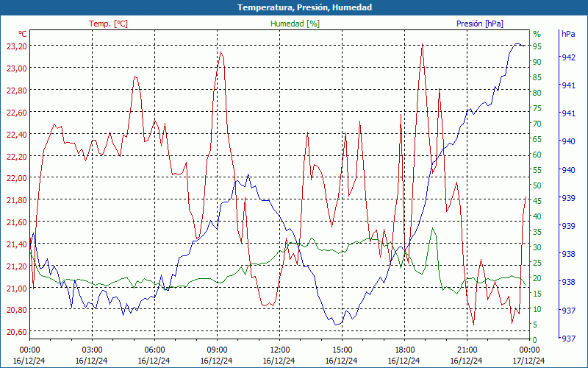Click green humidity axis value "90"
The width and height of the screenshot is (588, 368).
(x=537, y=62)
